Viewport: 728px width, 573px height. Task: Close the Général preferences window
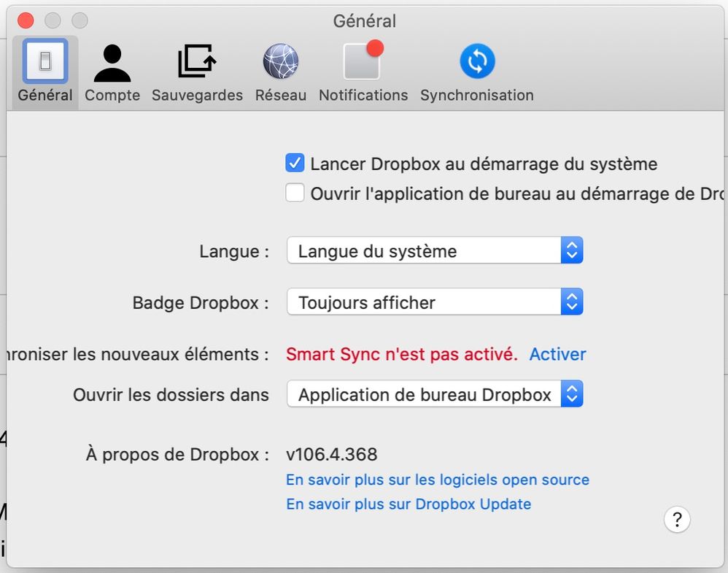point(26,20)
